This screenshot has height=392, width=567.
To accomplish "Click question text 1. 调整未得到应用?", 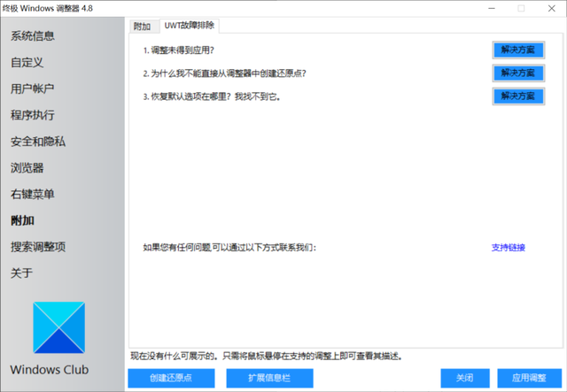I will pos(179,50).
